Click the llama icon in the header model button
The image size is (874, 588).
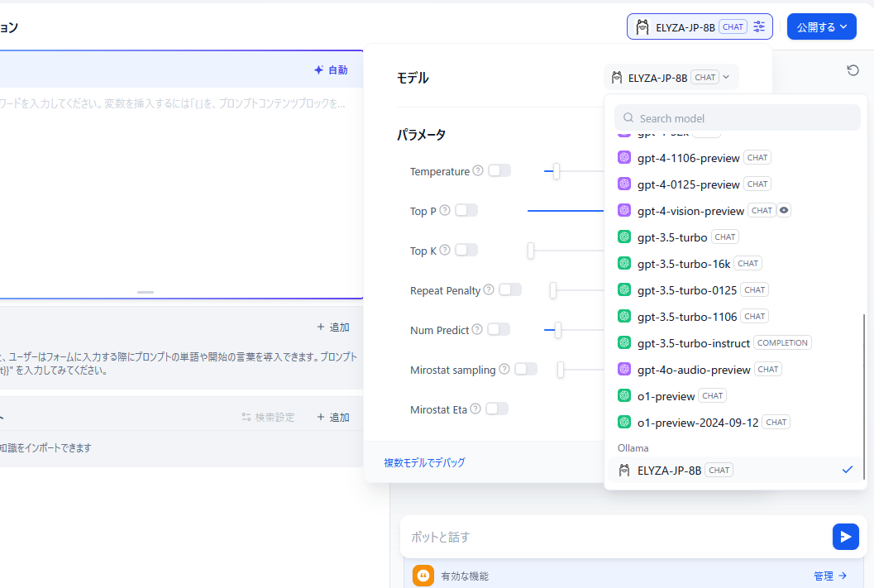(642, 26)
